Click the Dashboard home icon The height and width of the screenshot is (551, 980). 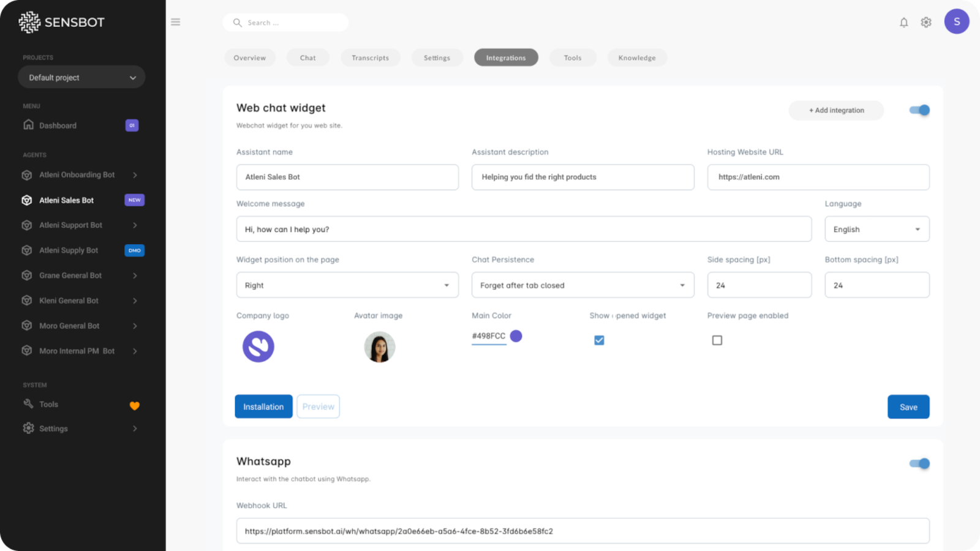(28, 125)
